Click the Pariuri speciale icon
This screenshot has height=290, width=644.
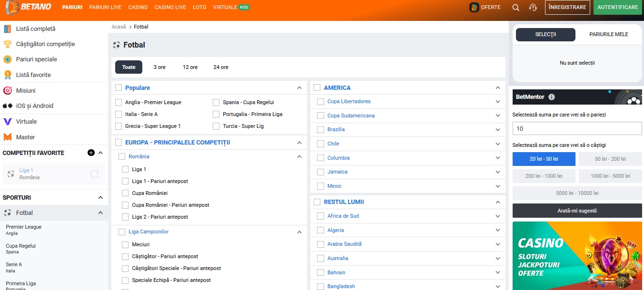pos(7,59)
